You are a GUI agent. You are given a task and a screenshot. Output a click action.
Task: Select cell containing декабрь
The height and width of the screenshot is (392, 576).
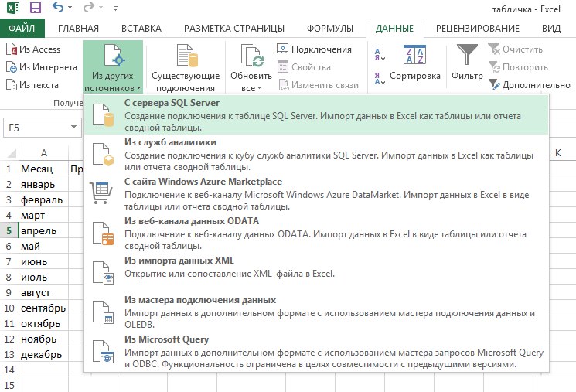tap(44, 354)
